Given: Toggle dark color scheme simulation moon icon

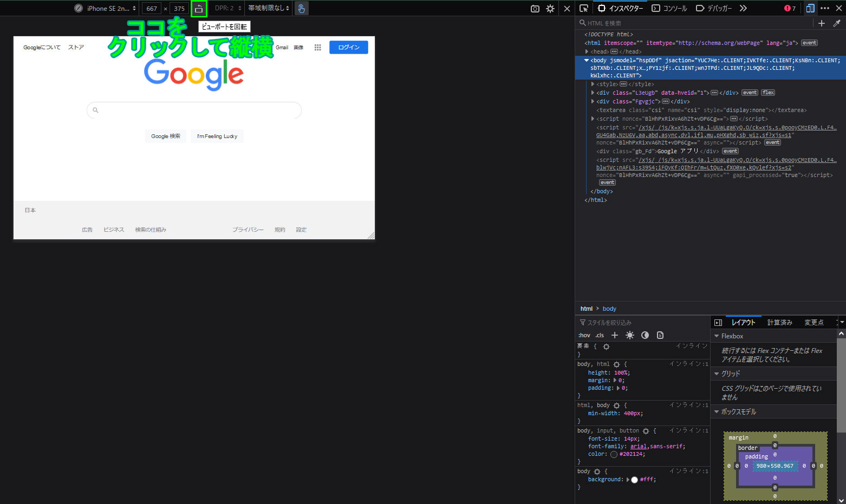Looking at the screenshot, I should 645,335.
